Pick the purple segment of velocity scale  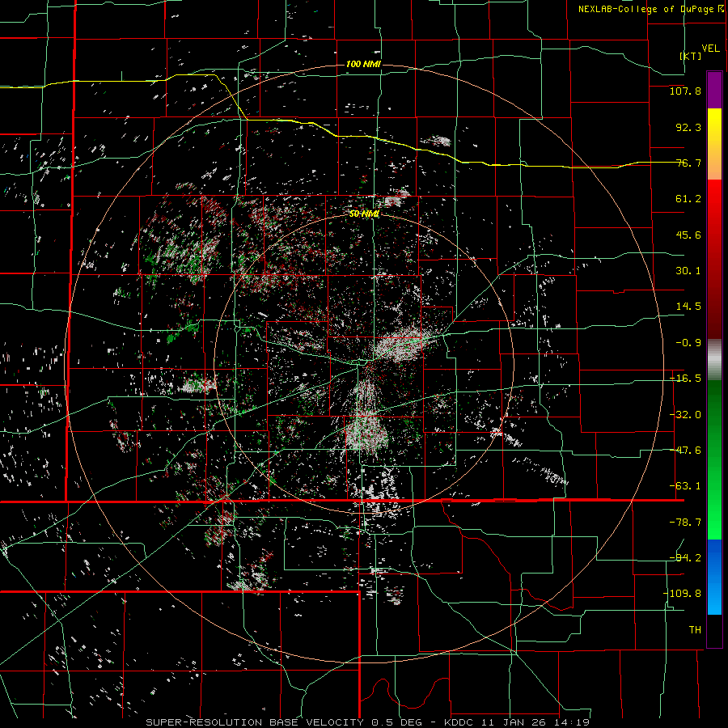click(714, 91)
